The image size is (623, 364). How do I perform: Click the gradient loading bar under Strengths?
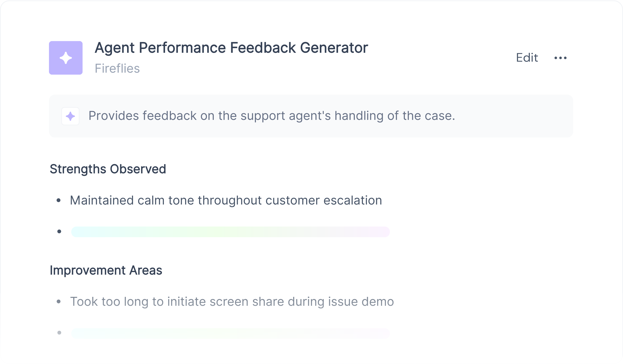click(x=230, y=232)
